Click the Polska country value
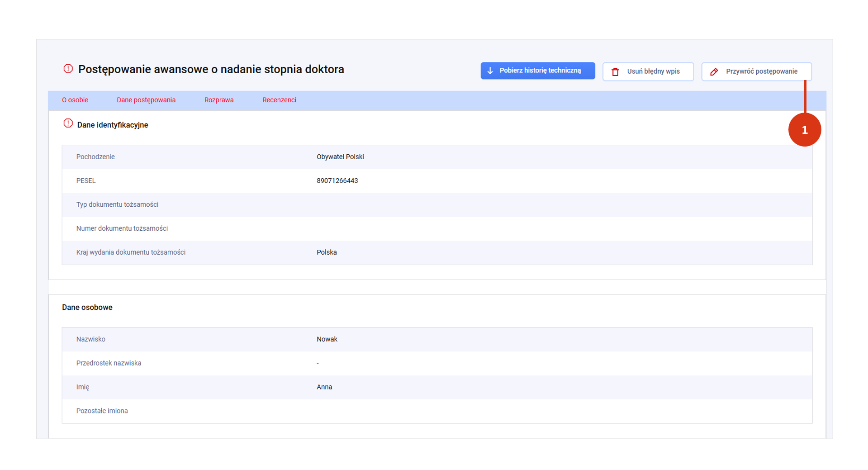 tap(326, 252)
